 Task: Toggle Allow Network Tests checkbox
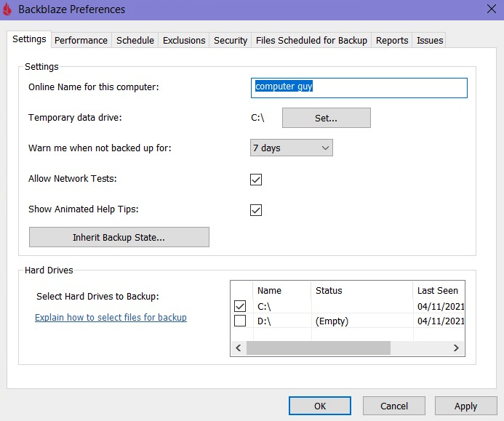[256, 180]
